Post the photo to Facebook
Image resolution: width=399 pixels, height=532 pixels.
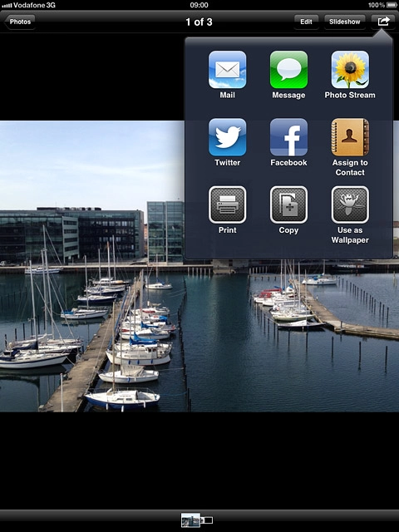[x=288, y=137]
